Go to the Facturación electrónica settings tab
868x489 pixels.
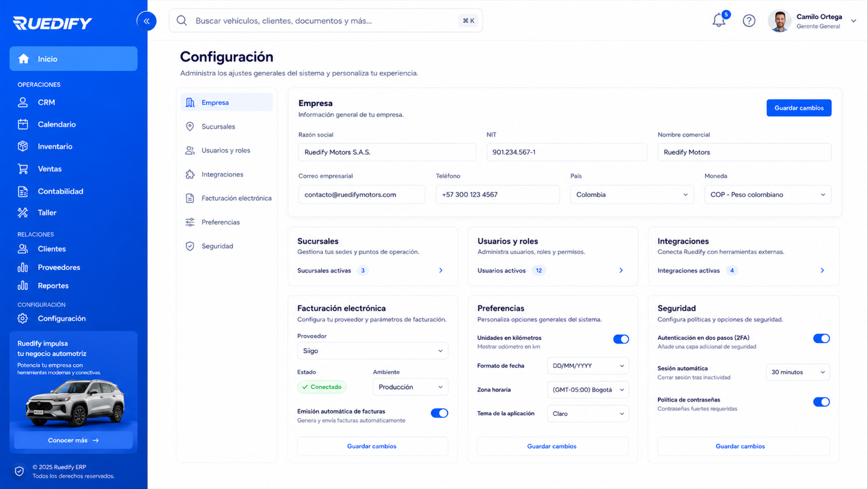[226, 199]
